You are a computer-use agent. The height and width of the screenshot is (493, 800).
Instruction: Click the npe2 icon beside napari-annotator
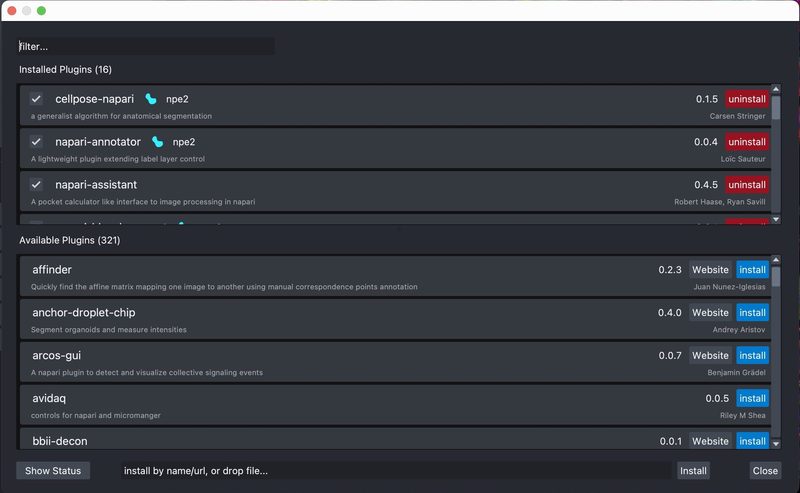click(158, 141)
